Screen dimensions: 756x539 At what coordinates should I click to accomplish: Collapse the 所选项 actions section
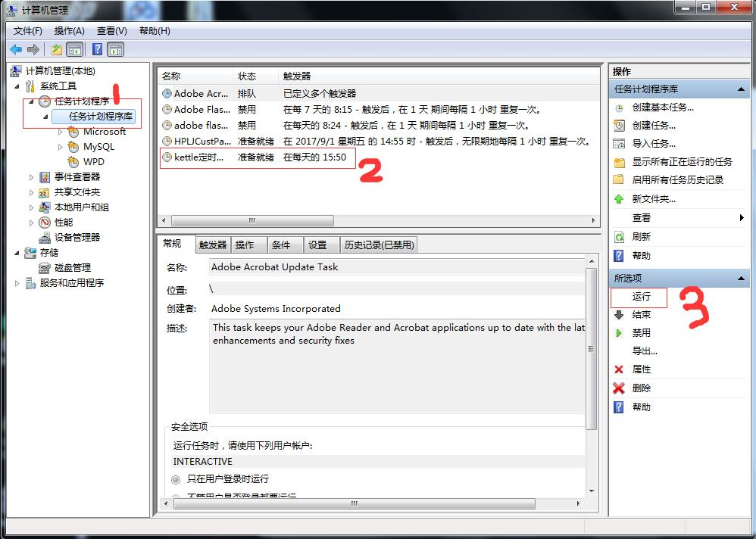click(x=741, y=279)
